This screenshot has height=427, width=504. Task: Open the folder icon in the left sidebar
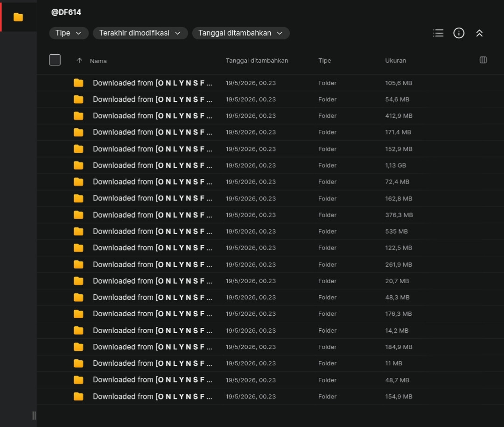pyautogui.click(x=18, y=17)
